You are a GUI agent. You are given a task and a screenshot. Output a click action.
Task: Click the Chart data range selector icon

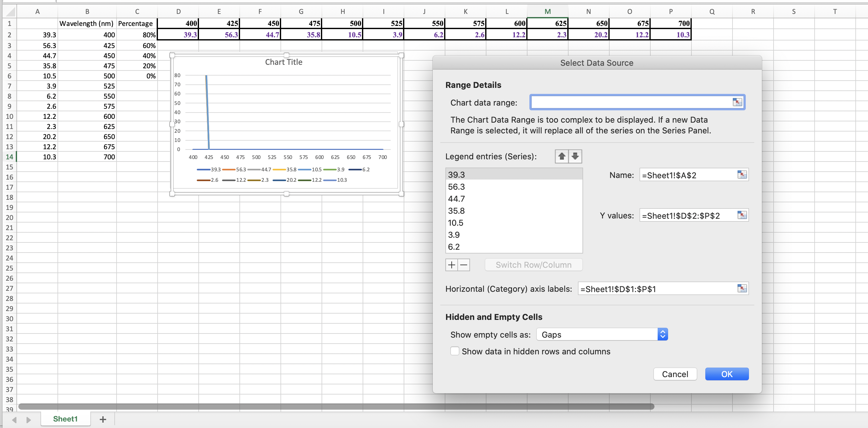737,102
